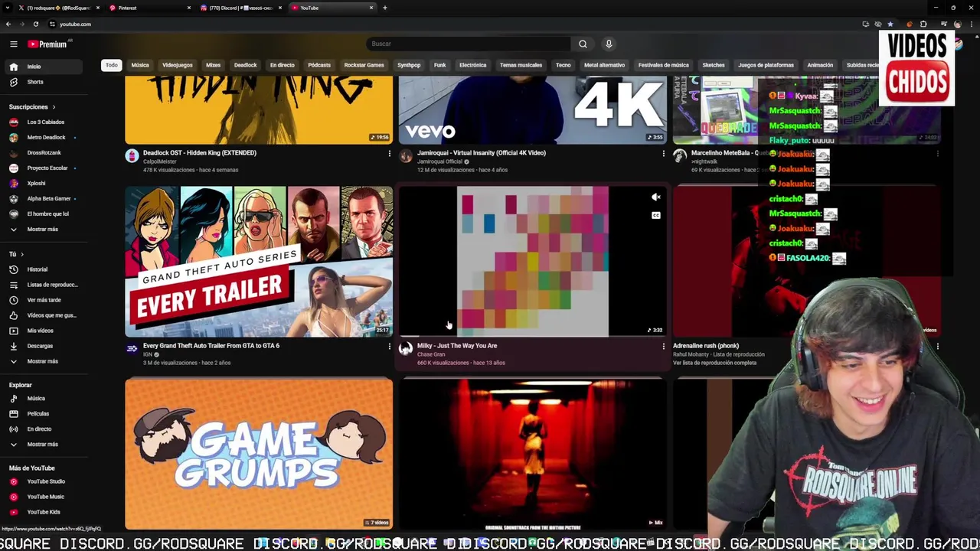Open Adrenaline rush (phonk) playlist title
The width and height of the screenshot is (980, 551).
pos(706,346)
